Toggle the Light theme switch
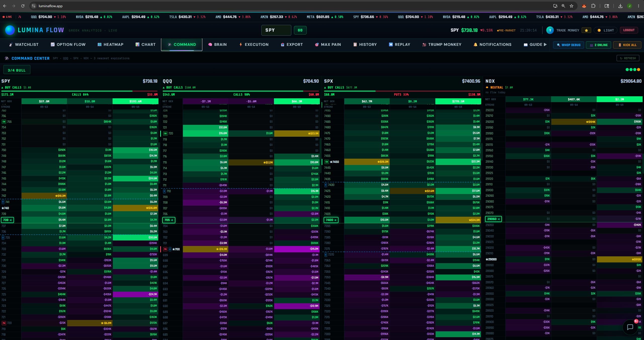The image size is (644, 340). click(x=606, y=30)
